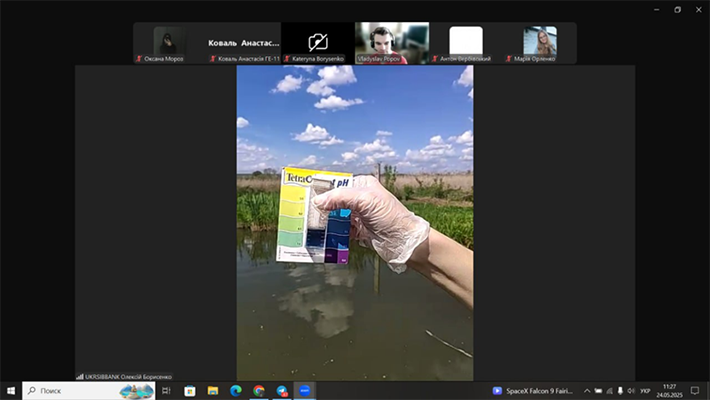Switch the УКР keyboard language
The image size is (710, 400).
pos(645,390)
